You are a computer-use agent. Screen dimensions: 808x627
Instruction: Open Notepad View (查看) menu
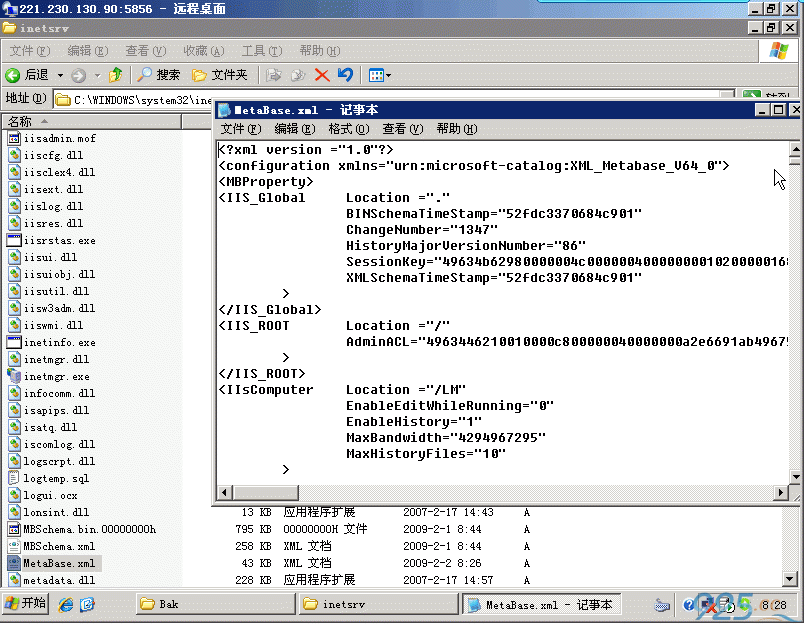click(x=403, y=129)
